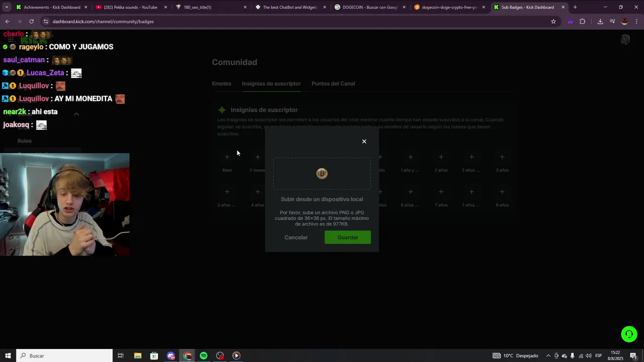Open Spotify from the taskbar
Viewport: 644px width, 362px height.
click(203, 355)
